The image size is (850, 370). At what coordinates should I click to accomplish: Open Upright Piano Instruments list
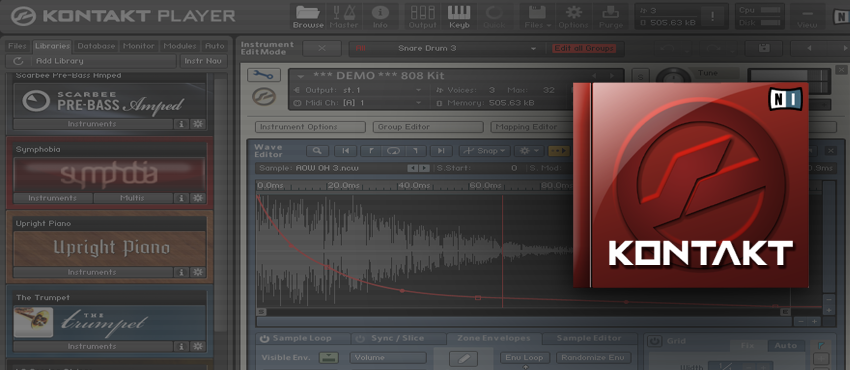(x=92, y=272)
